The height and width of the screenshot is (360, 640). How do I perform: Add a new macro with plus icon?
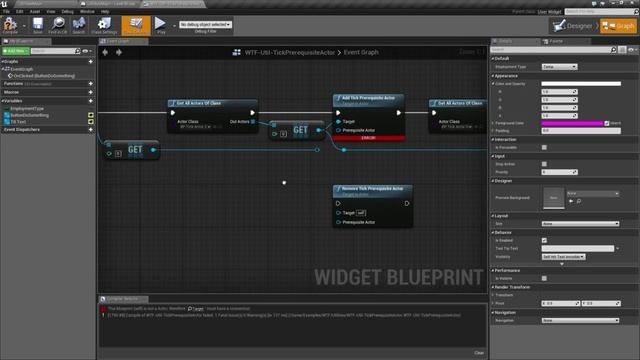[x=91, y=92]
